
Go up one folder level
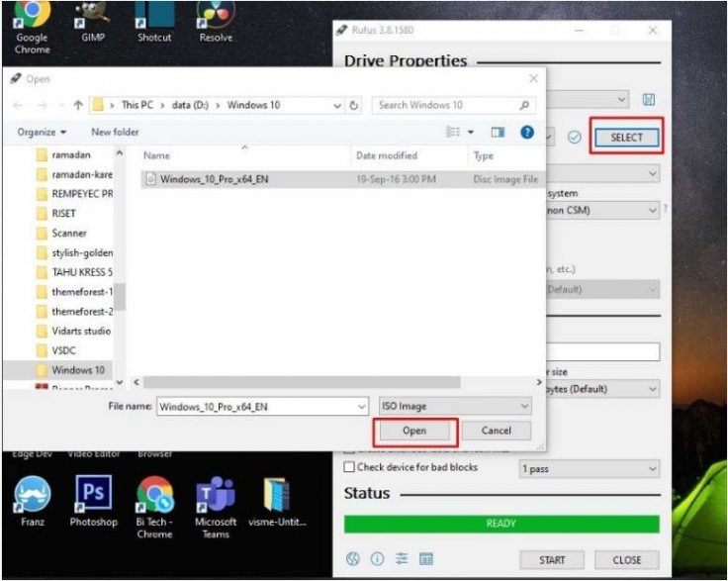[x=77, y=105]
